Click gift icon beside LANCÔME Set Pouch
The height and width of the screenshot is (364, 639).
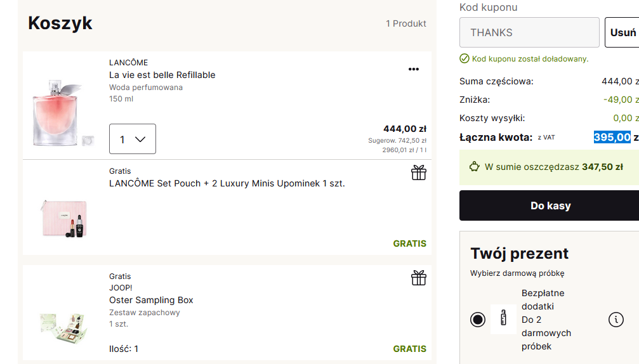coord(418,172)
